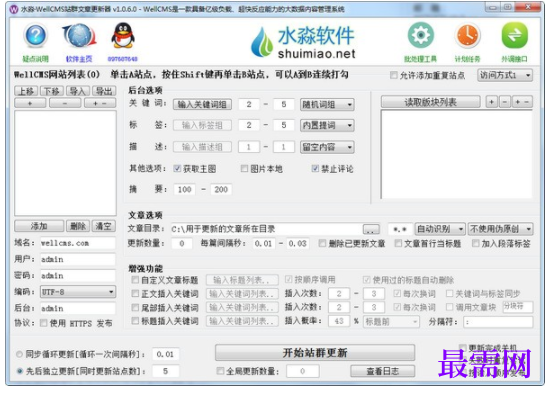Open the 批处理工具 gear icon

coord(420,35)
